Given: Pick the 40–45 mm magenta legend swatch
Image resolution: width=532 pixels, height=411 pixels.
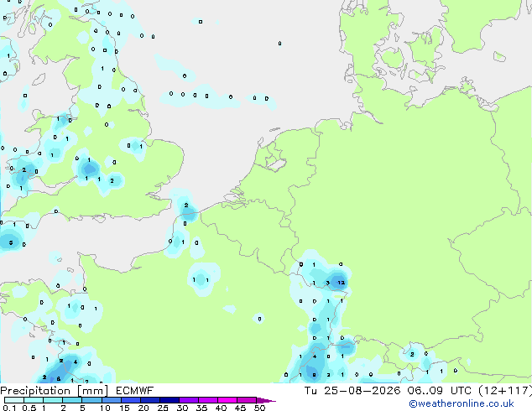Looking at the screenshot, I should click(x=227, y=400).
